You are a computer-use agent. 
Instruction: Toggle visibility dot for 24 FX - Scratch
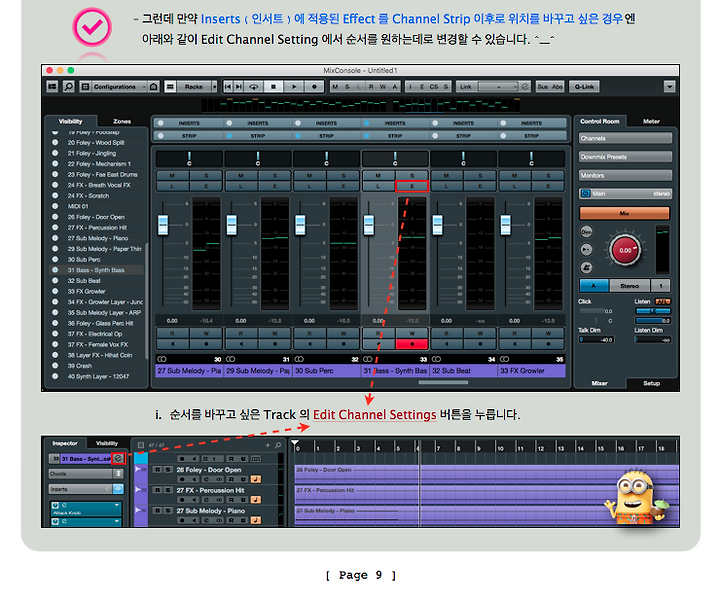tap(55, 196)
